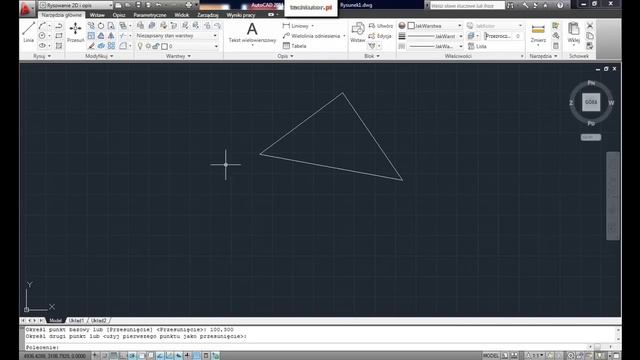Viewport: 640px width, 360px height.
Task: Open the Parametryczne ribbon tab
Action: (x=150, y=15)
